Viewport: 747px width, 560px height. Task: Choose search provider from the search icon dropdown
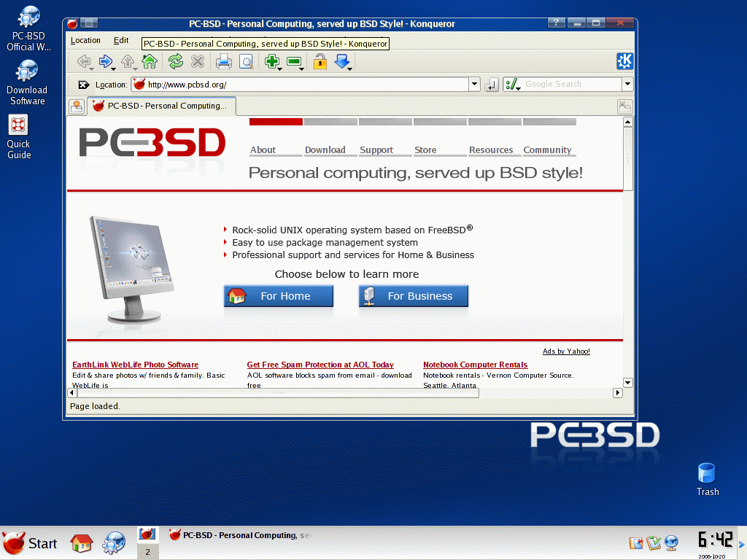click(513, 85)
